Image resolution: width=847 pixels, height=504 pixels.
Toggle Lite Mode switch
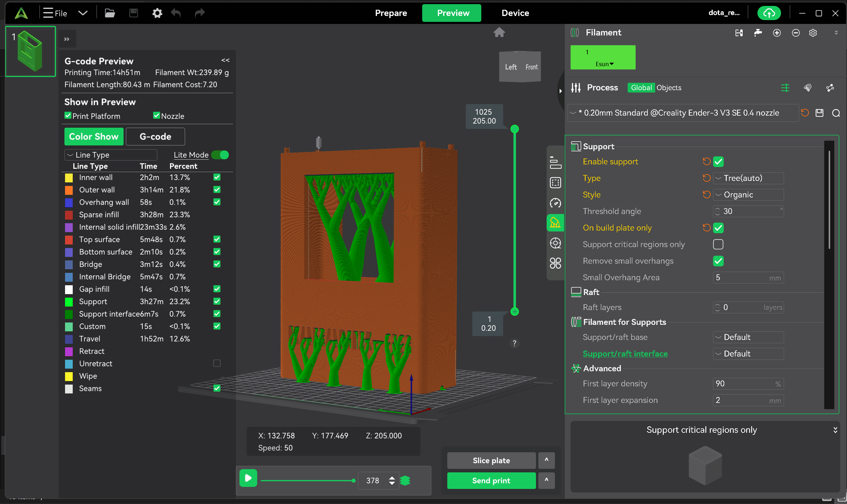220,155
